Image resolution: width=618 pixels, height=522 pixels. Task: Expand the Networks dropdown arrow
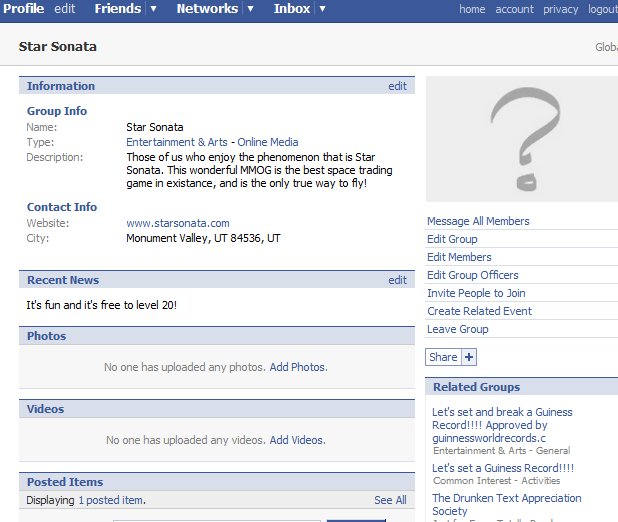pos(250,9)
